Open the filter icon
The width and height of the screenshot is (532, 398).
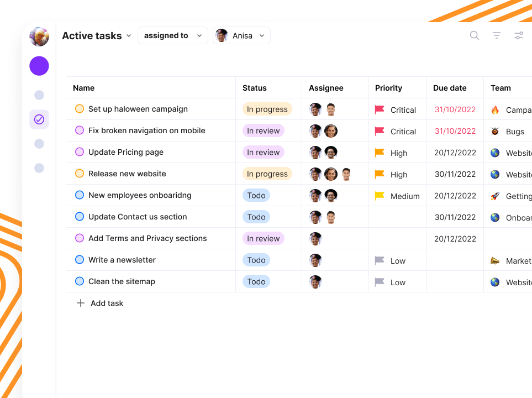(x=496, y=35)
